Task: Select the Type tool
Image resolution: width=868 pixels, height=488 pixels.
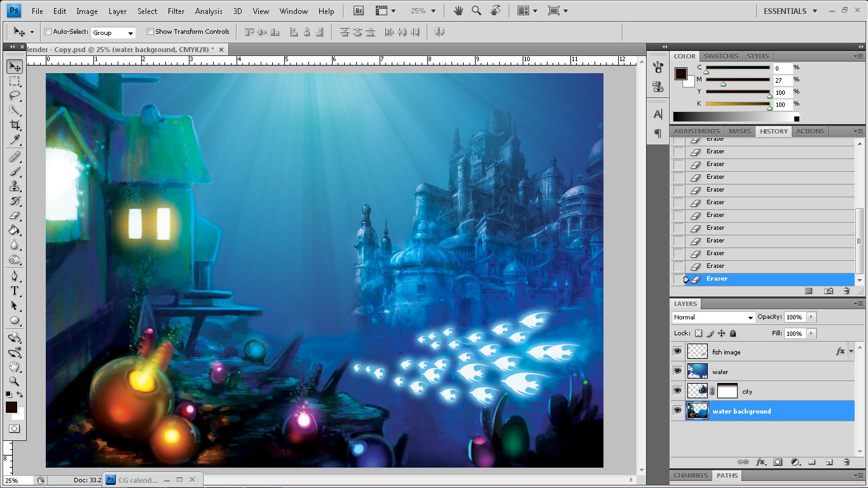Action: tap(15, 291)
